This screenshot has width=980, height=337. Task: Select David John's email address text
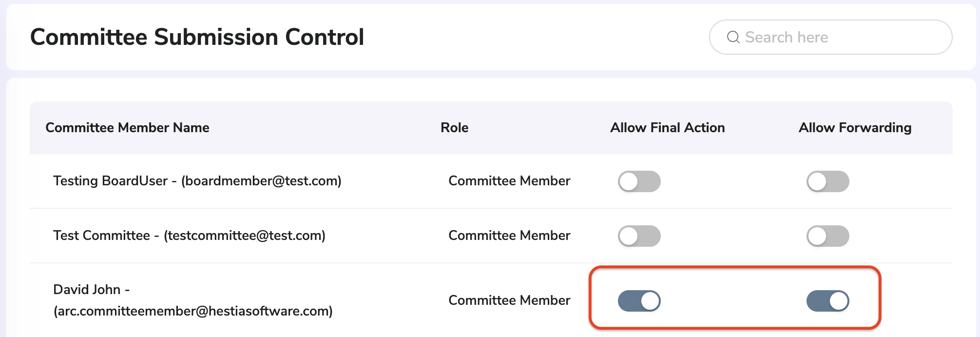[193, 311]
